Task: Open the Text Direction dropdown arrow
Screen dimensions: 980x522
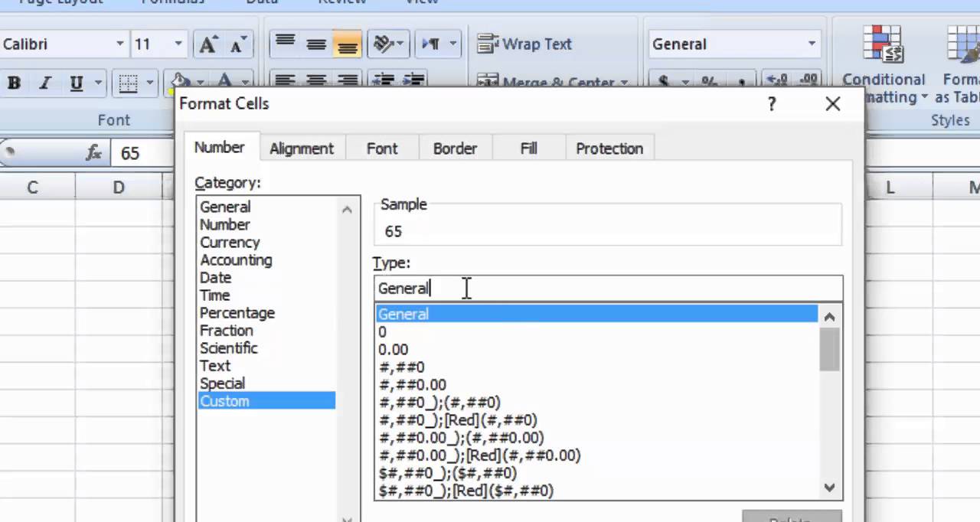Action: click(453, 44)
